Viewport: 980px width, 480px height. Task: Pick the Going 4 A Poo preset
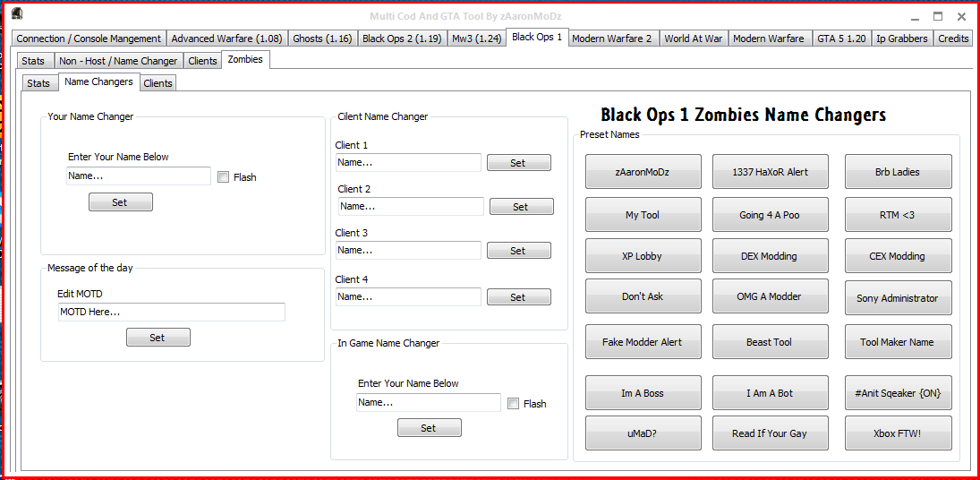click(770, 214)
